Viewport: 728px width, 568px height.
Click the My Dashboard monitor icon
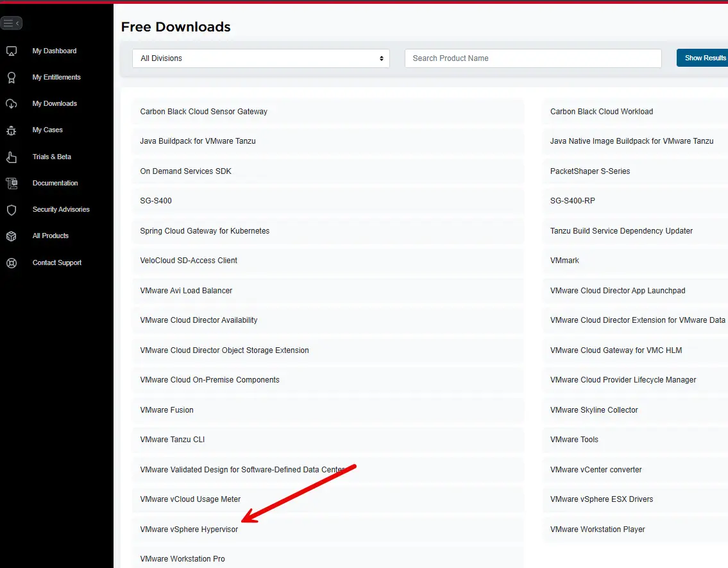(x=12, y=51)
